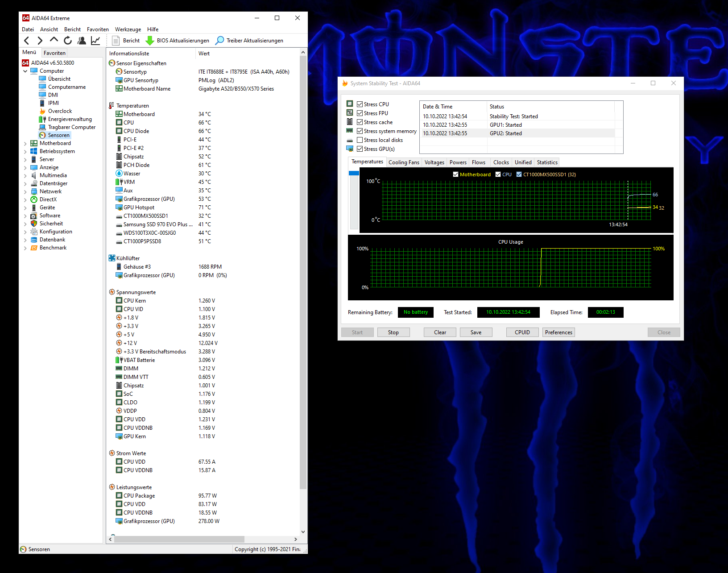Click the sensor list horizontal scrollbar
Viewport: 728px width, 573px height.
[179, 539]
